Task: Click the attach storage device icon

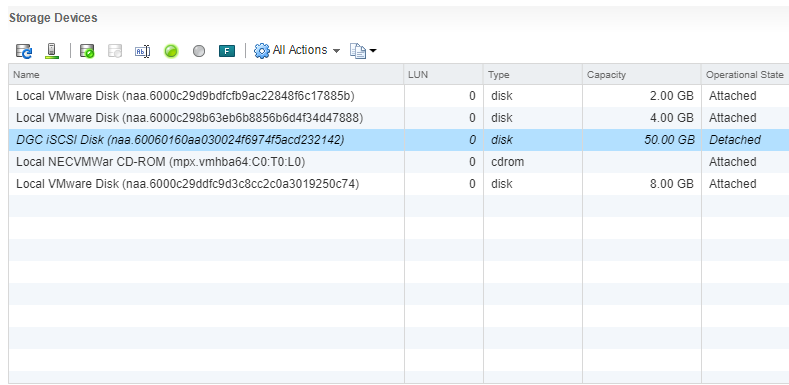Action: point(88,51)
